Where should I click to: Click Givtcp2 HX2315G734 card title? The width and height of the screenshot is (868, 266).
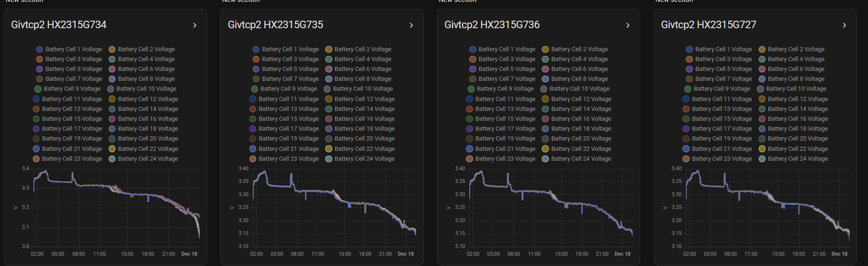coord(59,25)
